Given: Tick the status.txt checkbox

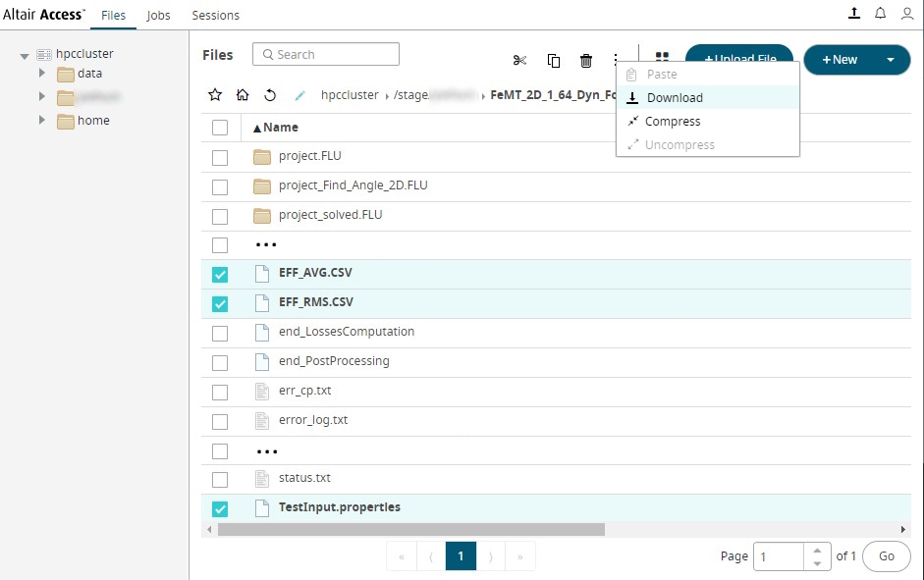Looking at the screenshot, I should (x=220, y=479).
